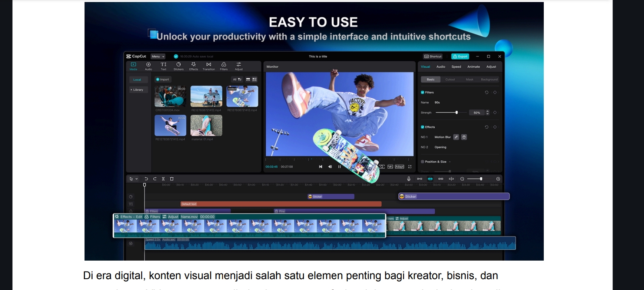Open the Effects panel in top toolbar
The image size is (644, 290).
coord(194,66)
